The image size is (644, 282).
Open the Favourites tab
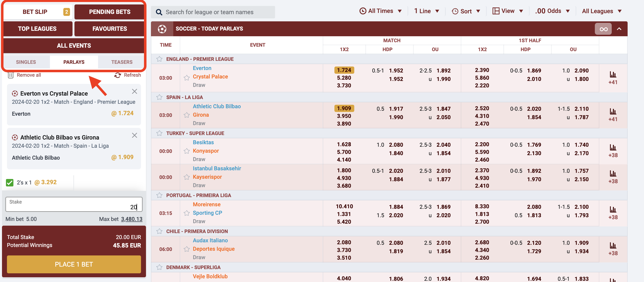(x=109, y=29)
